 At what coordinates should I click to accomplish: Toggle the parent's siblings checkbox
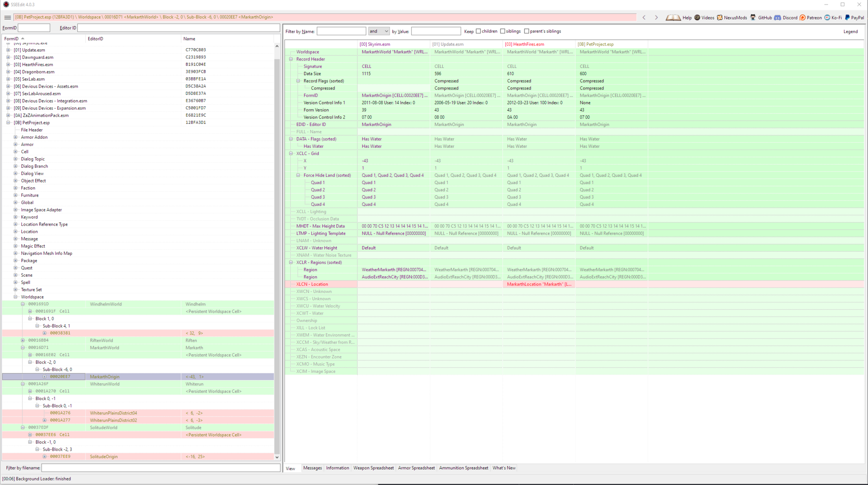[x=527, y=31]
